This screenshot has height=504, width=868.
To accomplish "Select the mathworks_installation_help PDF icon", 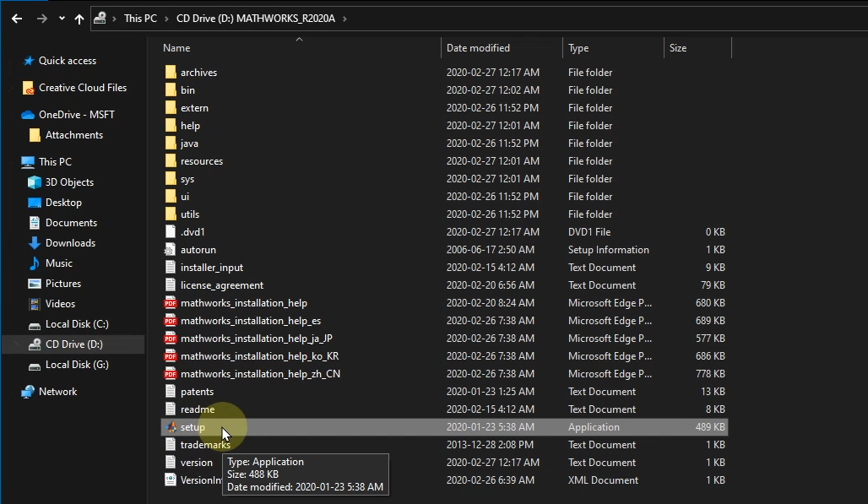I will (171, 303).
